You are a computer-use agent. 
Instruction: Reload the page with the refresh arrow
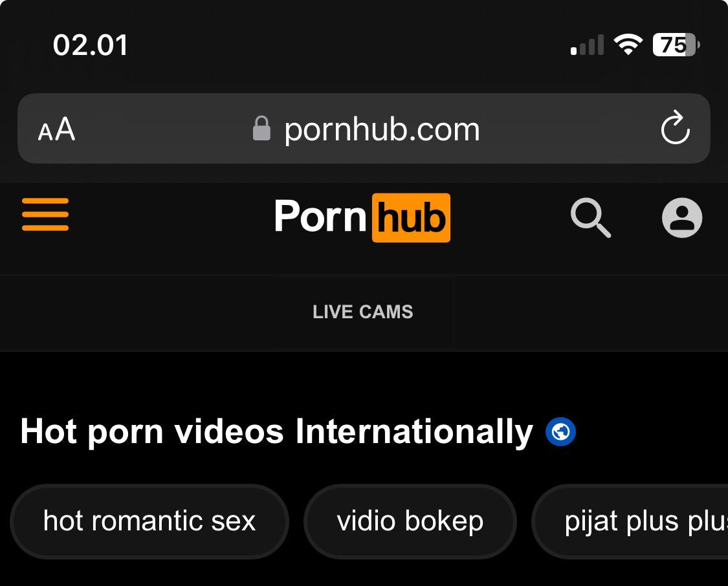point(675,127)
